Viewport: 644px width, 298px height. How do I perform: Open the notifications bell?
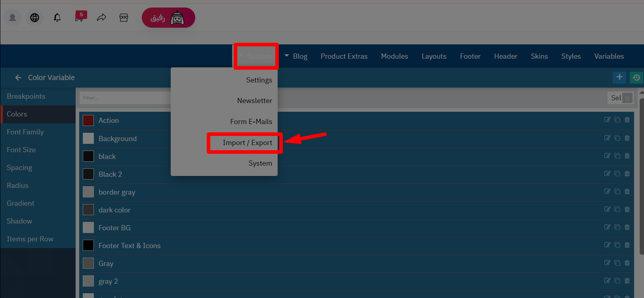(x=57, y=17)
